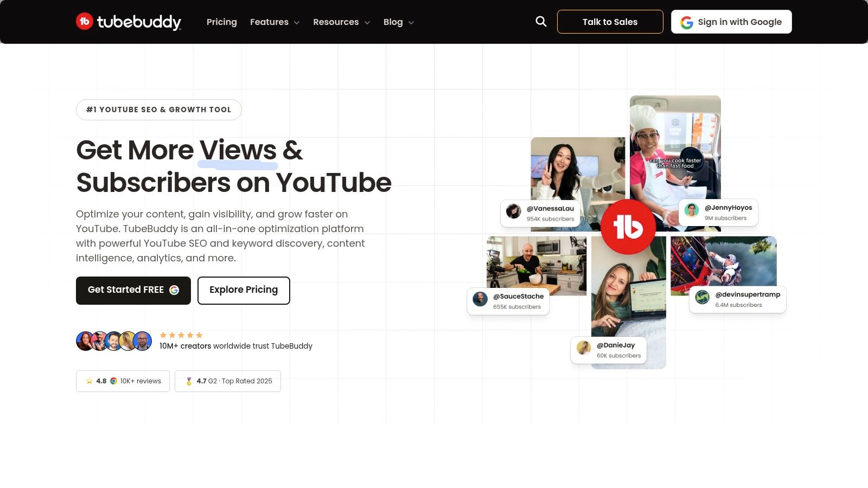
Task: Click @VanessaLau profile avatar
Action: pos(513,210)
